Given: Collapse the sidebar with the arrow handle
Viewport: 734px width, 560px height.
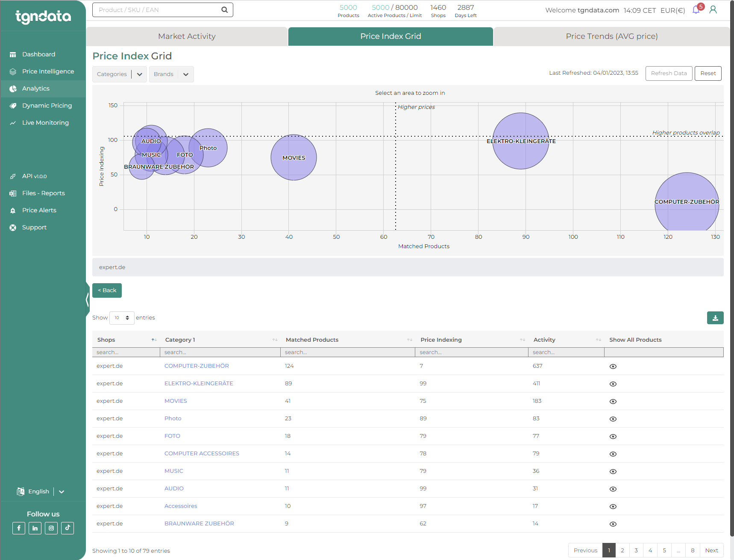Looking at the screenshot, I should (x=88, y=299).
